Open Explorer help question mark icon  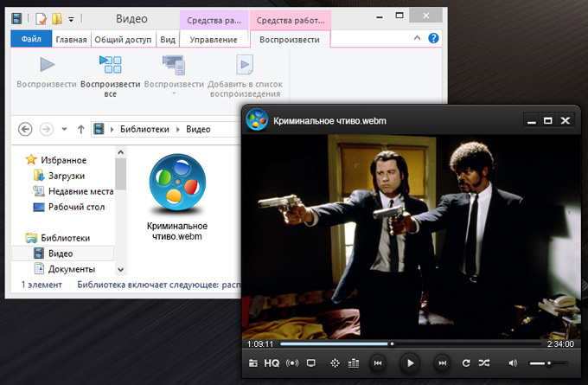tap(433, 38)
